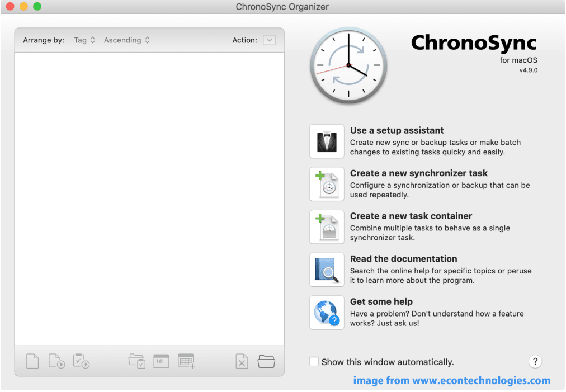Click the open folder toolbar icon
The height and width of the screenshot is (392, 566).
click(x=266, y=361)
